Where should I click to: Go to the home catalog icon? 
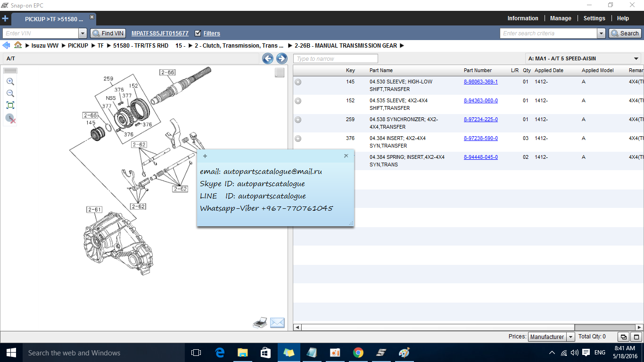click(x=18, y=45)
